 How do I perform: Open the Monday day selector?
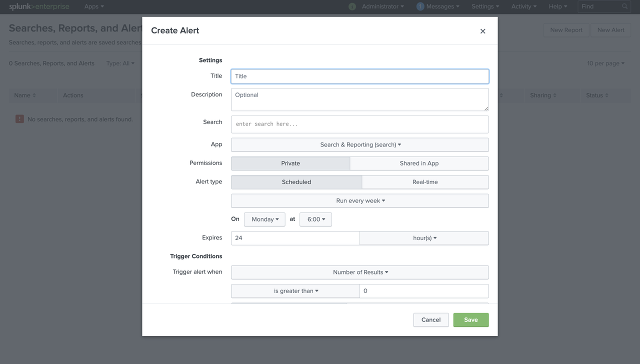[264, 219]
